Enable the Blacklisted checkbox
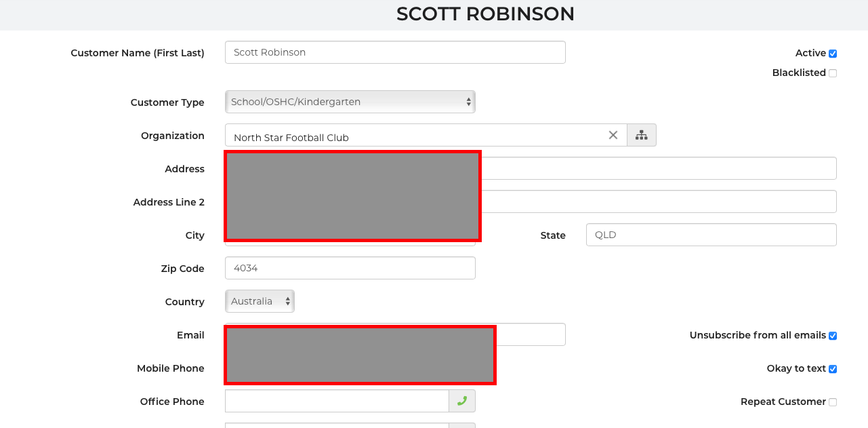Image resolution: width=868 pixels, height=428 pixels. click(833, 73)
